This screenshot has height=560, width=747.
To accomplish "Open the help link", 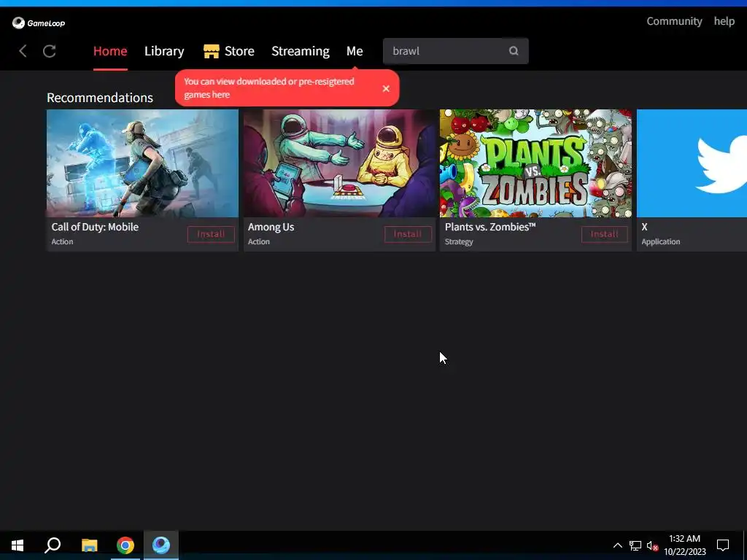I will pyautogui.click(x=724, y=21).
